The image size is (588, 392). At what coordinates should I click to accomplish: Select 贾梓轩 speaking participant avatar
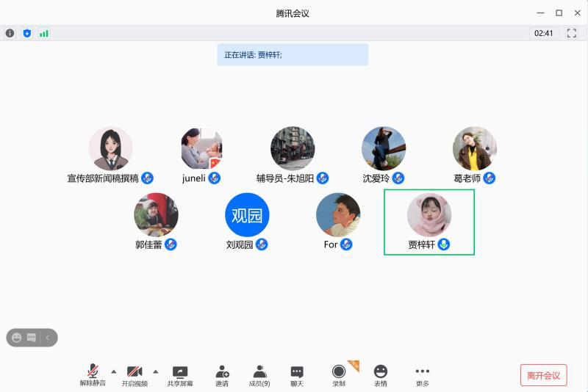[429, 215]
